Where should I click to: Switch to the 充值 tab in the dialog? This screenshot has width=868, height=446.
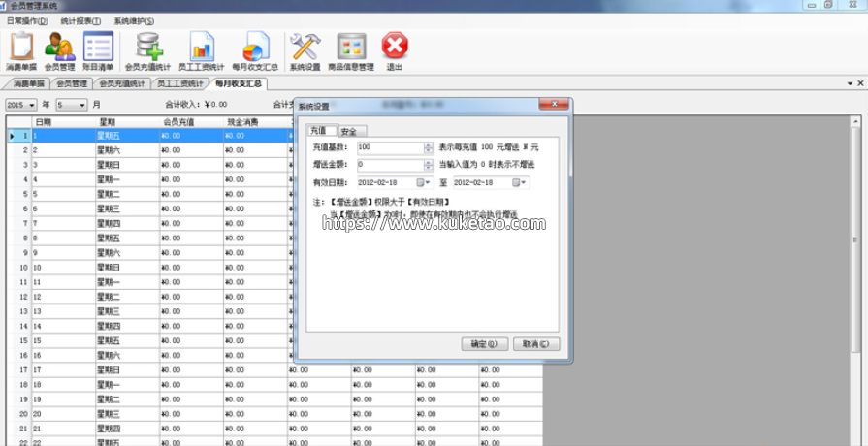321,131
